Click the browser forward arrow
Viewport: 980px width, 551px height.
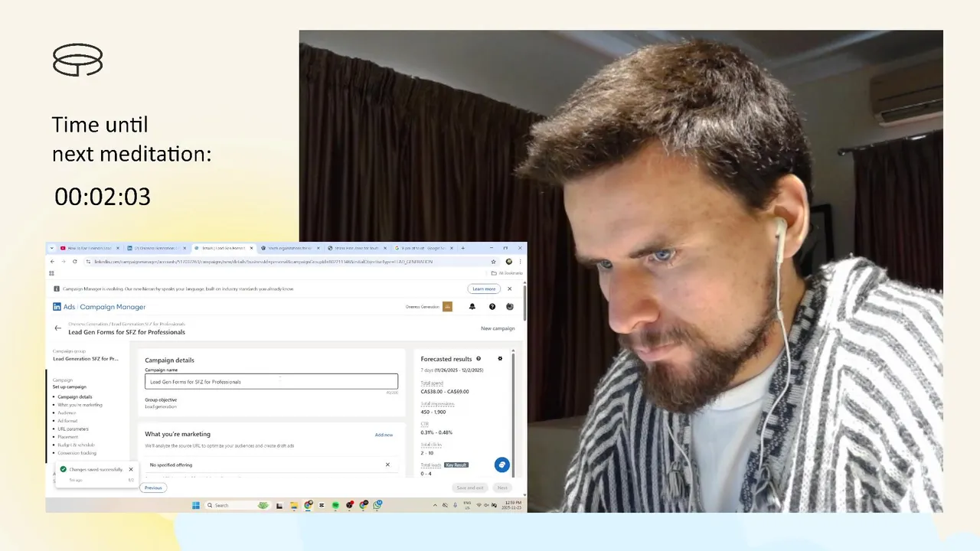click(x=64, y=261)
